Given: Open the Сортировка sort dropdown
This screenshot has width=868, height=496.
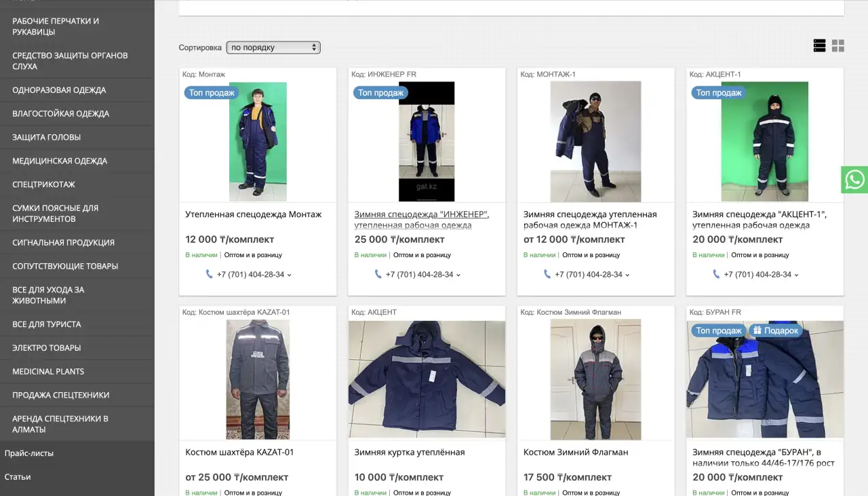Looking at the screenshot, I should point(273,47).
